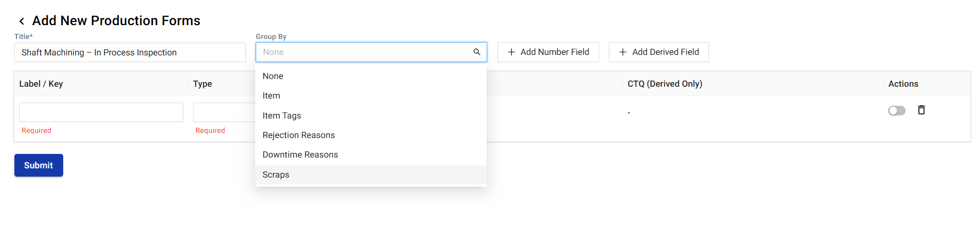Toggle the switch in Actions column

(x=896, y=111)
